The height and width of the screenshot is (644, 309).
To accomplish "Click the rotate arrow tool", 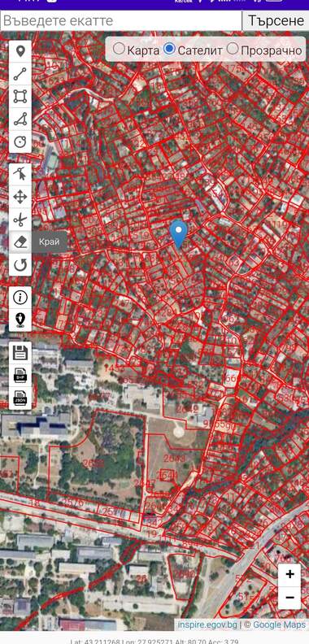I will [x=20, y=265].
